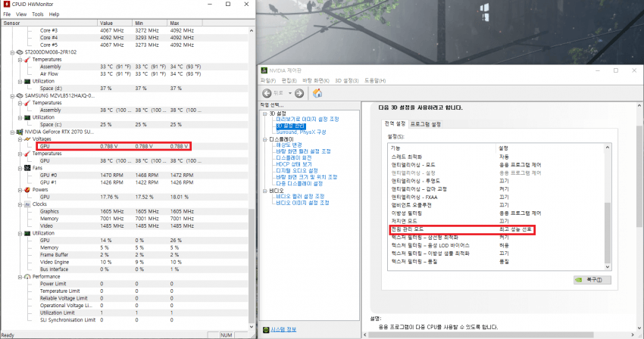The width and height of the screenshot is (644, 339).
Task: Collapse the SAMSUNG MZVL8512HAJQ node
Action: coord(12,96)
